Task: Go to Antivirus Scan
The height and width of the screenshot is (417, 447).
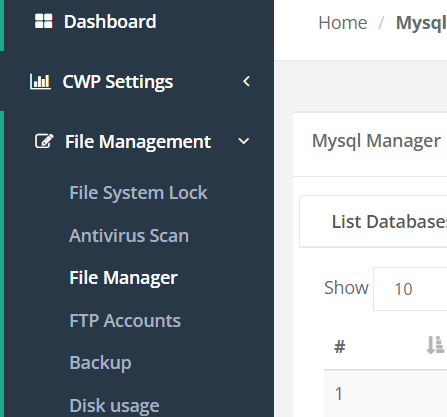Action: pyautogui.click(x=129, y=236)
